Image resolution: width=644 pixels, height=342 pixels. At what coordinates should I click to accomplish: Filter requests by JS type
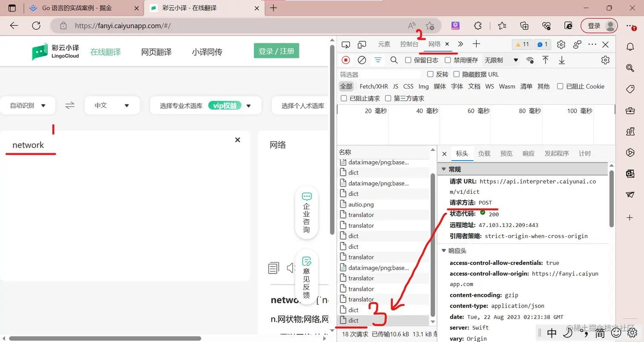396,86
